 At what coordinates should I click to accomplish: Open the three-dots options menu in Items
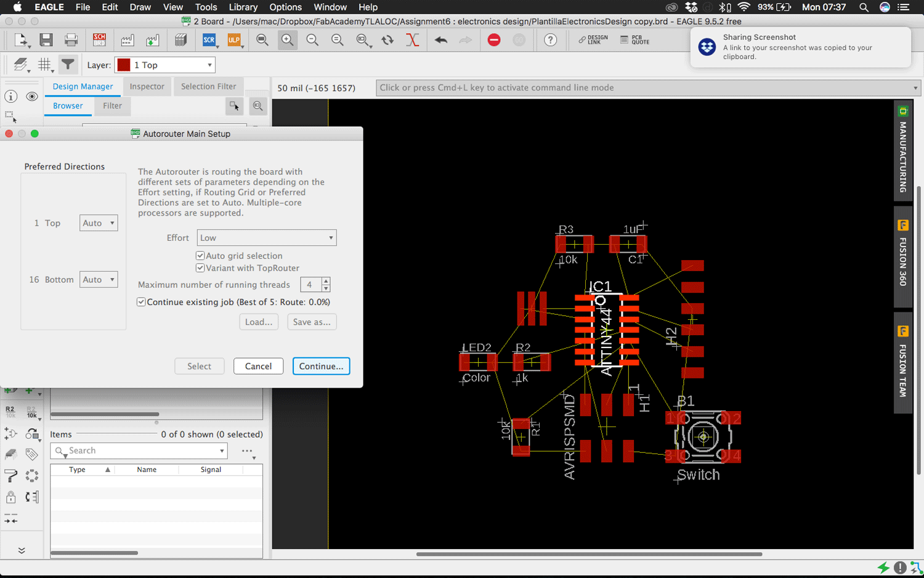point(248,452)
